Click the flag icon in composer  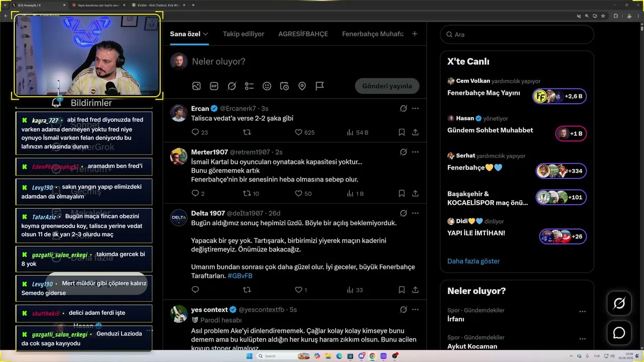[319, 86]
